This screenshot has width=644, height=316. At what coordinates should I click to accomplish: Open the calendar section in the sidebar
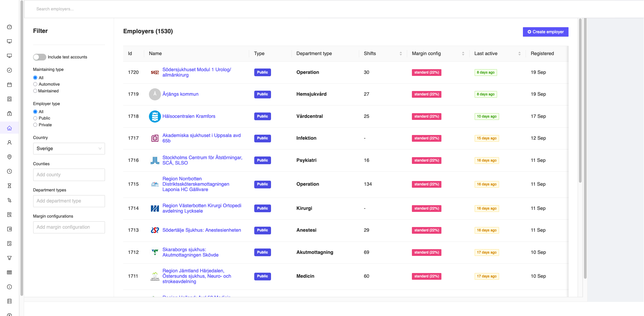coord(9,85)
